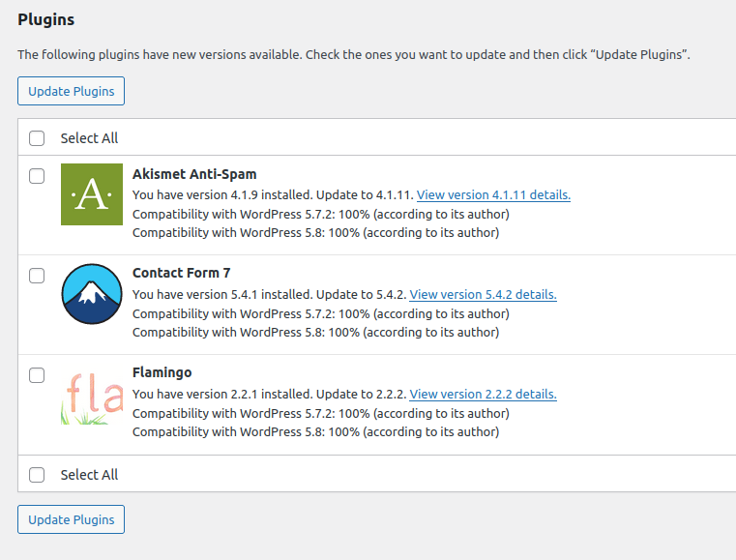The height and width of the screenshot is (560, 736).
Task: Click the Contact Form 7 plugin title
Action: (x=181, y=273)
